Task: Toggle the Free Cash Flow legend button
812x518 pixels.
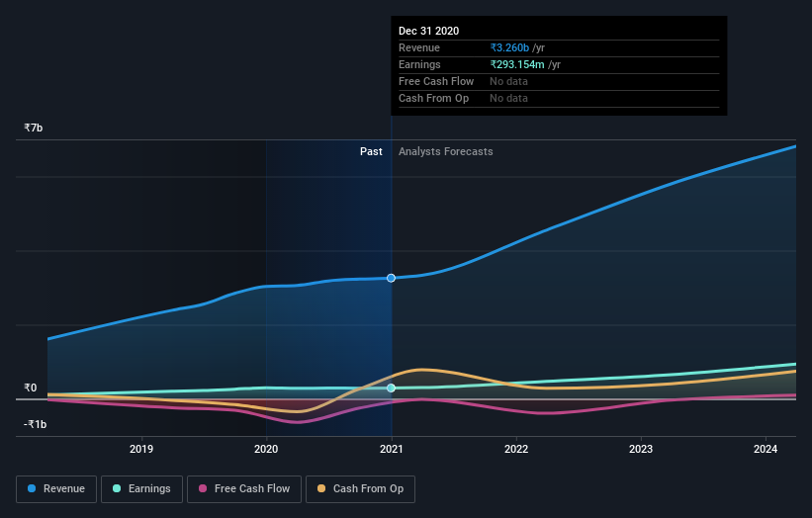Action: click(244, 489)
